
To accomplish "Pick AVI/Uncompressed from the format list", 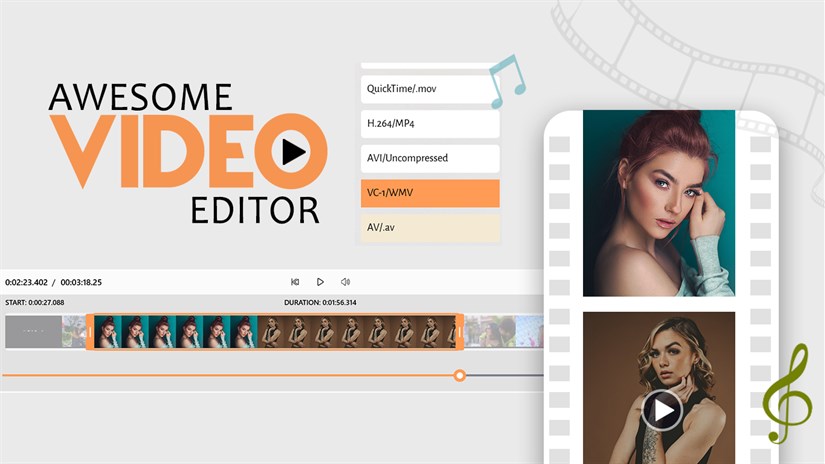I will [x=430, y=158].
